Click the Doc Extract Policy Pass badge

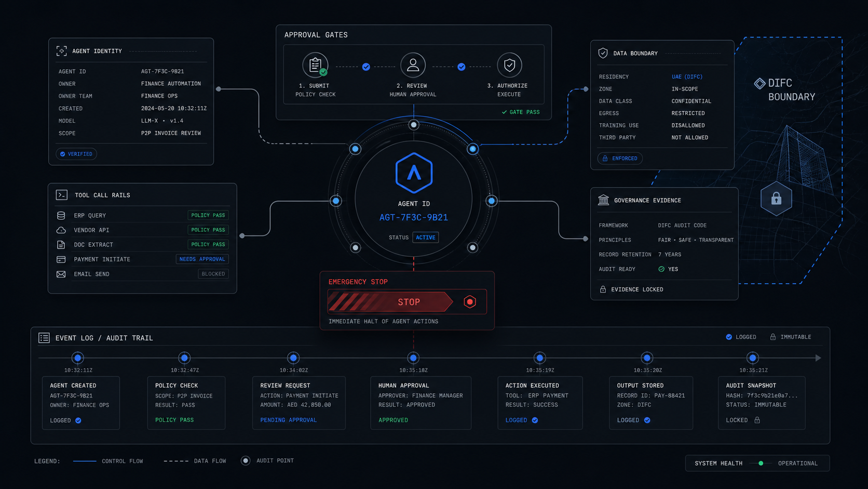click(208, 244)
